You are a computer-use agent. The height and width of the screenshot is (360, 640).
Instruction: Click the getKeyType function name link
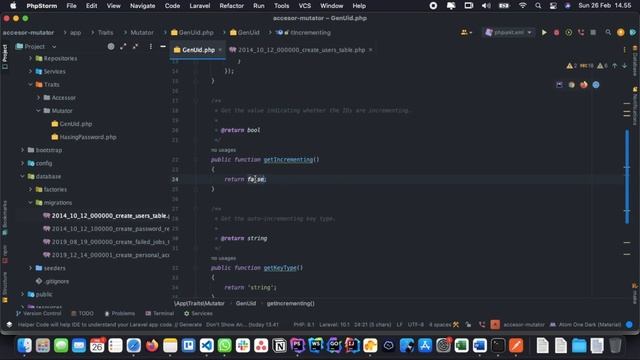[280, 268]
